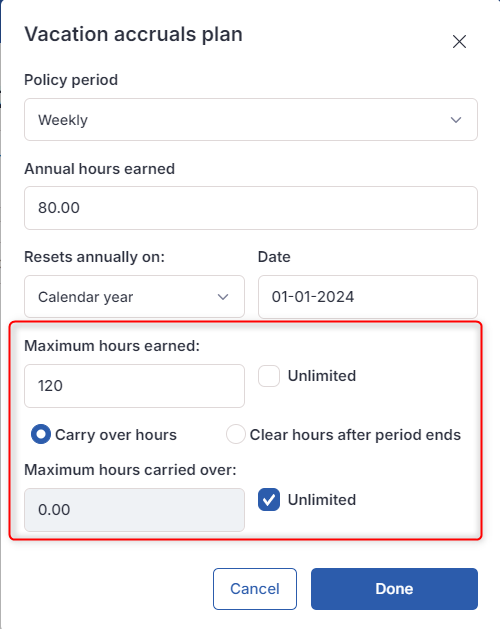The height and width of the screenshot is (629, 500).
Task: Click the Maximum hours earned field with 120
Action: coord(134,386)
